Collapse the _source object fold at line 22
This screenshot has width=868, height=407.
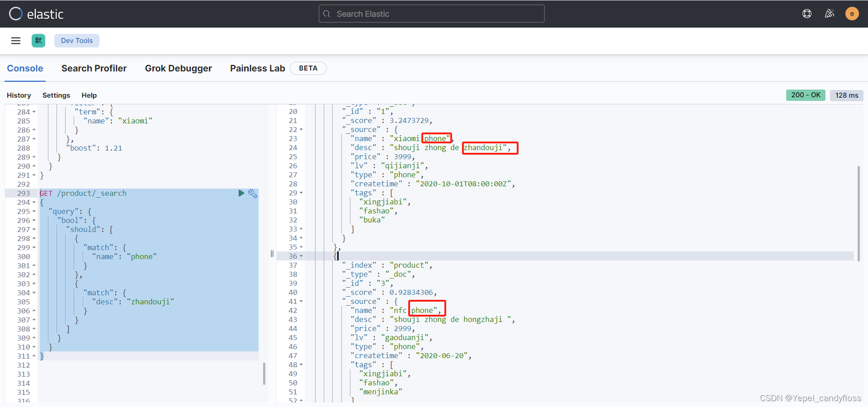point(301,129)
